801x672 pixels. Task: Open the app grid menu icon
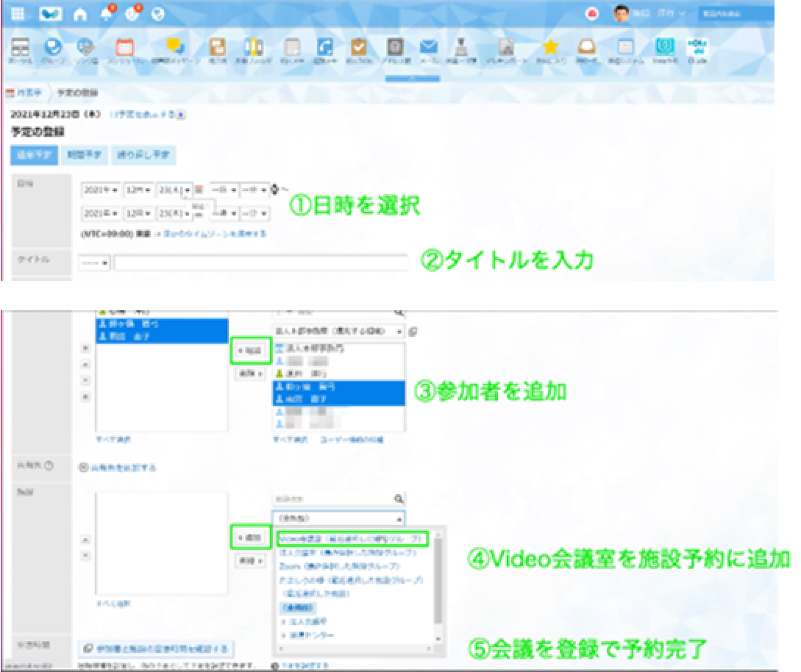(x=18, y=14)
